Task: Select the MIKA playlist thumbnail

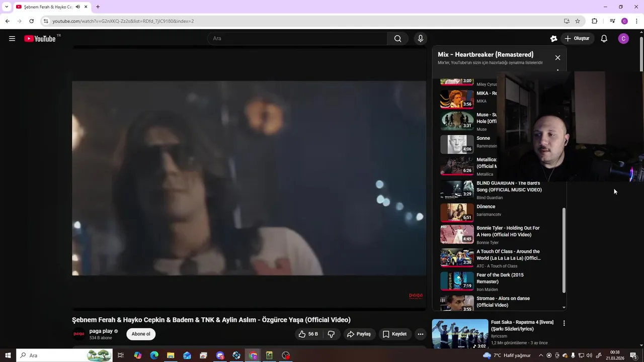Action: point(457,99)
